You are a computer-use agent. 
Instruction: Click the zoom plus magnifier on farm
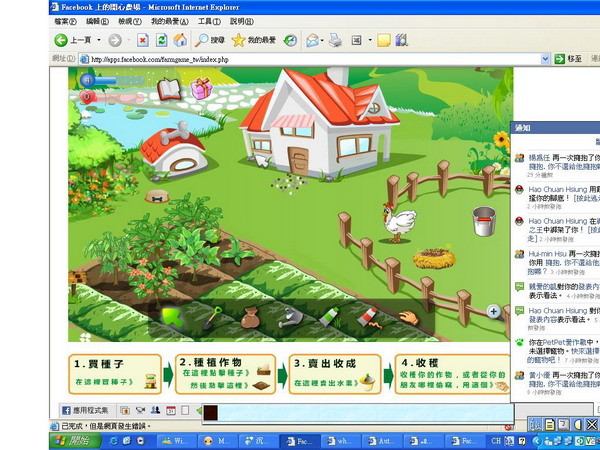[494, 311]
